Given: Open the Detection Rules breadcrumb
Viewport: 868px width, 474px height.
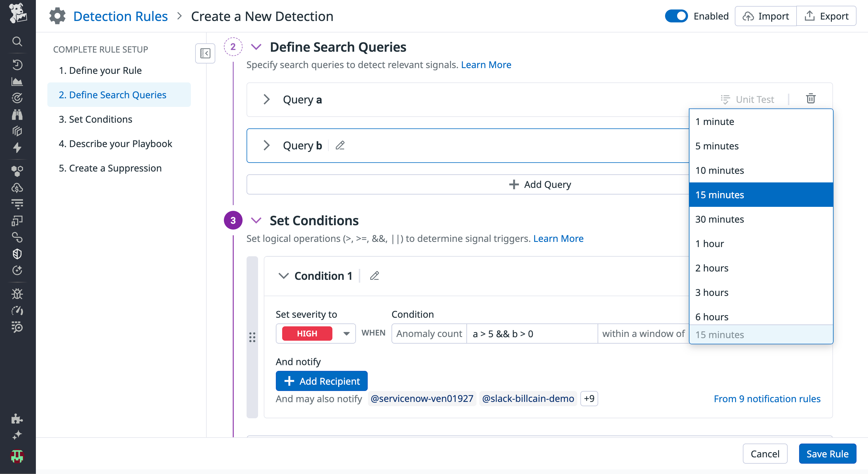Looking at the screenshot, I should point(120,16).
